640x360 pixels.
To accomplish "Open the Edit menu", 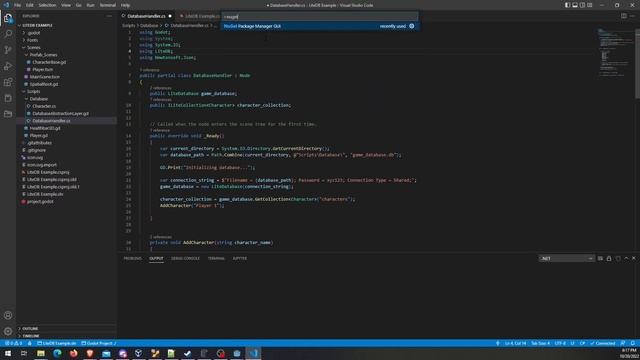I will pos(30,5).
